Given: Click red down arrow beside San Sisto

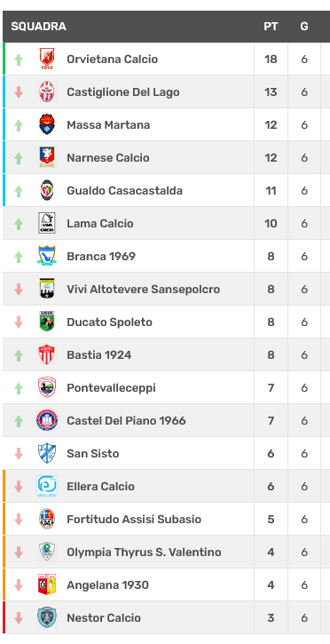Looking at the screenshot, I should [19, 453].
